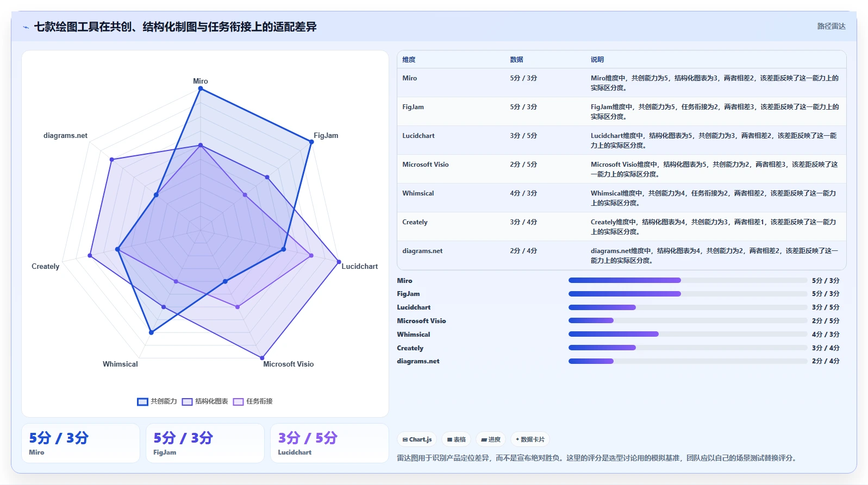Click the 结构化图表 data point on diagrams.net axis
Screen dimensions: 868x485
[x=111, y=160]
